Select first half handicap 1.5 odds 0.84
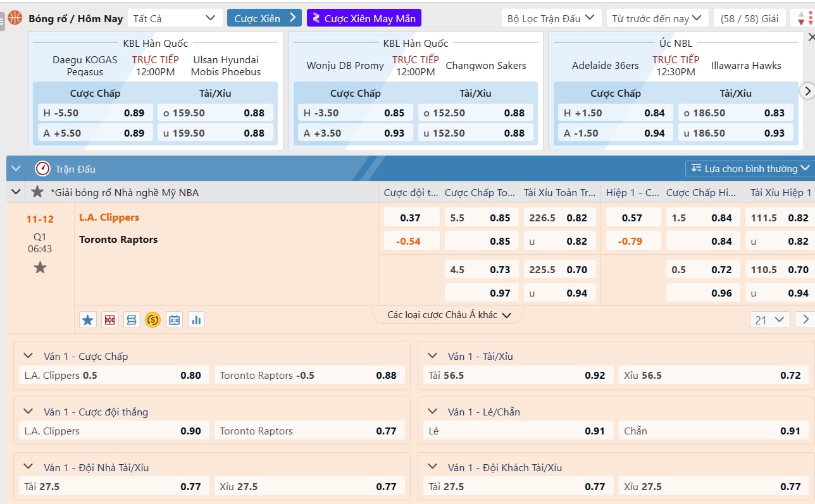Image resolution: width=815 pixels, height=504 pixels. click(x=703, y=218)
